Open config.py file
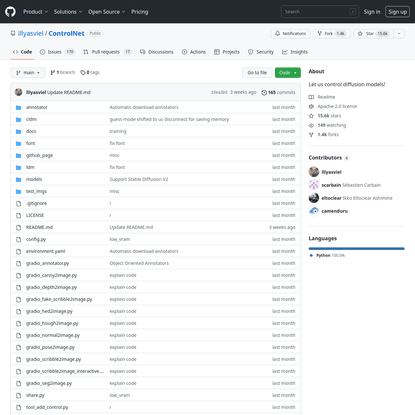The width and height of the screenshot is (415, 415). click(x=36, y=239)
